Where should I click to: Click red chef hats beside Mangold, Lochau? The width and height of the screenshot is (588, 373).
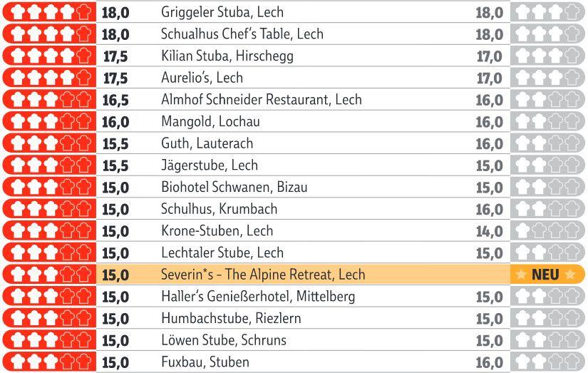point(49,121)
